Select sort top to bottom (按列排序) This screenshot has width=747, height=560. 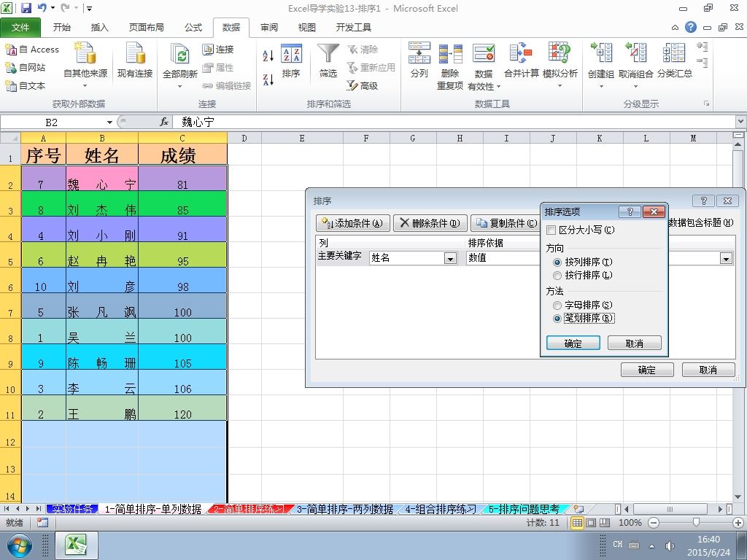point(557,262)
